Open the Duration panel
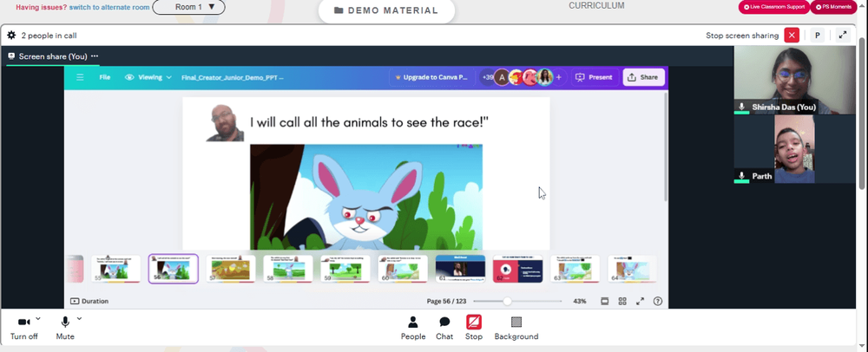868x352 pixels. coord(89,301)
